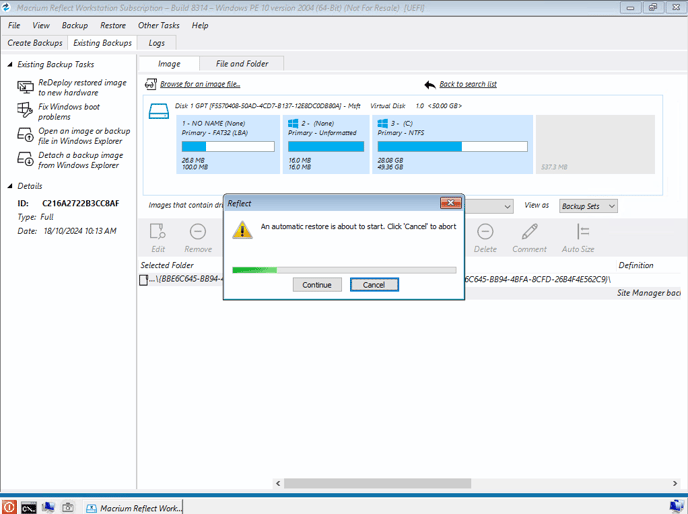Click the Site Manager backup text cell

(649, 293)
